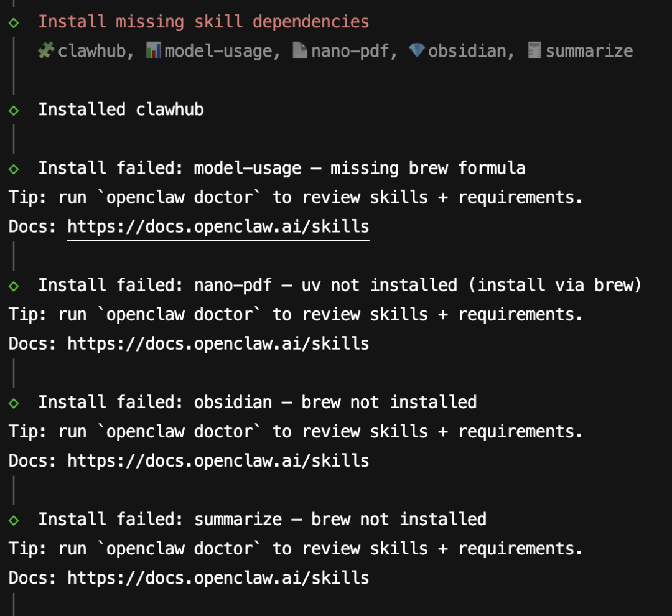
Task: Open the docs link below nano-pdf failure
Action: 218,343
